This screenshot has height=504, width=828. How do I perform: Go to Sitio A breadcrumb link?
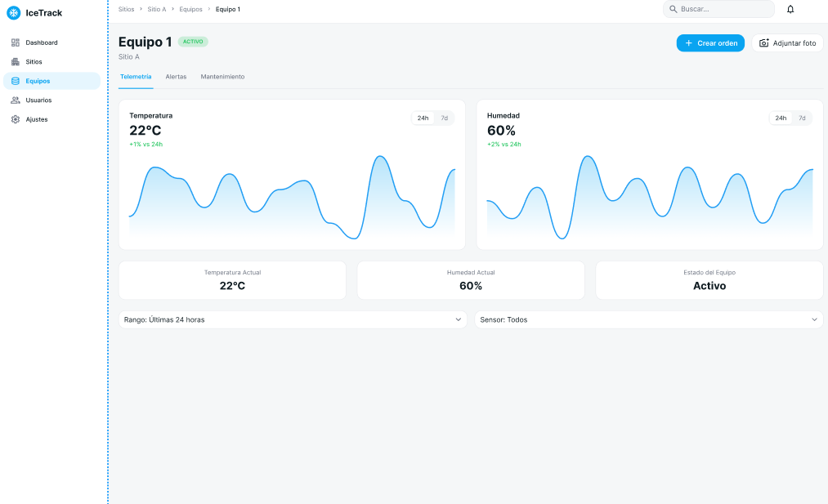[x=156, y=9]
